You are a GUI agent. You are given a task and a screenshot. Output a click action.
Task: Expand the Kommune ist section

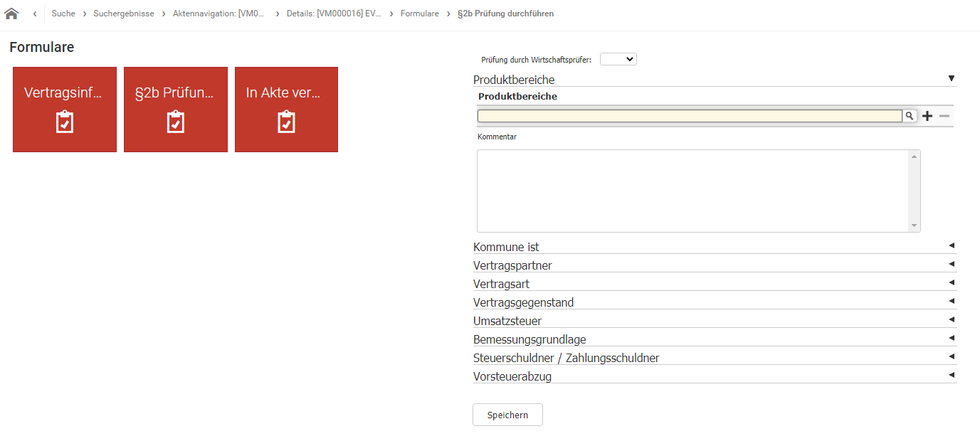[x=951, y=246]
